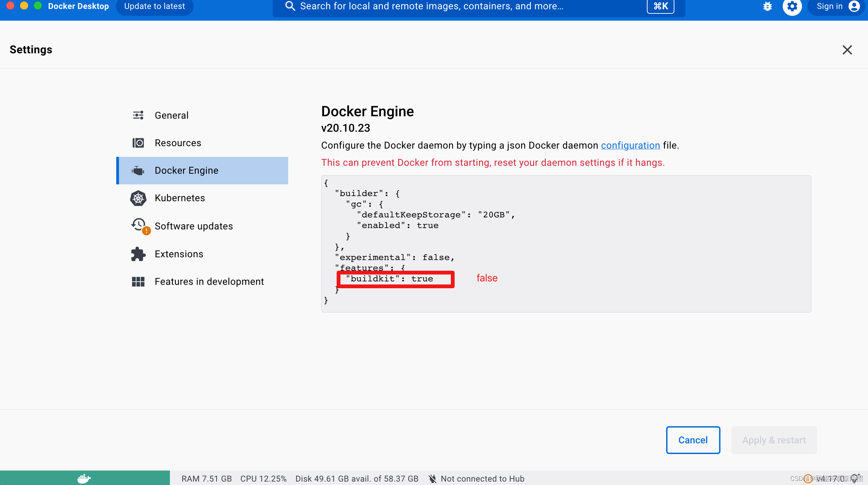Screen dimensions: 868x485
Task: Click the bug report troubleshoot icon
Action: 767,6
